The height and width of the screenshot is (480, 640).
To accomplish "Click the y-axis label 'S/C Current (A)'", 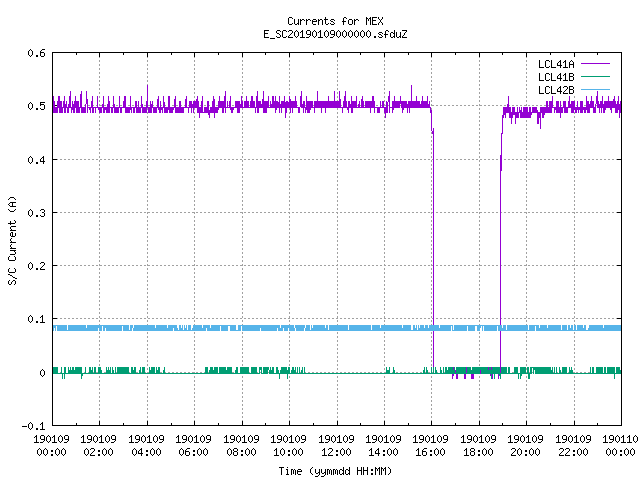I will [x=13, y=240].
